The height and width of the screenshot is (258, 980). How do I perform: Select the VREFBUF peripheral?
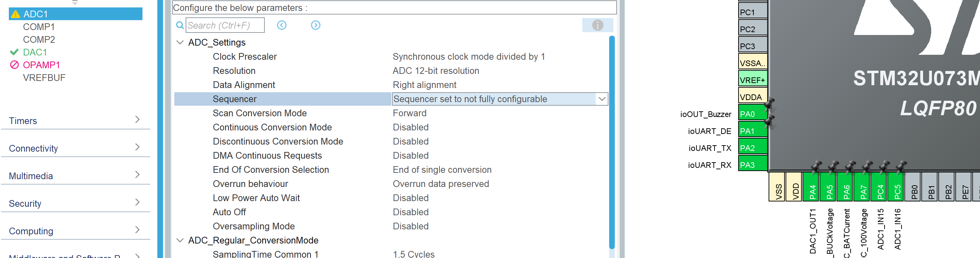(x=44, y=78)
